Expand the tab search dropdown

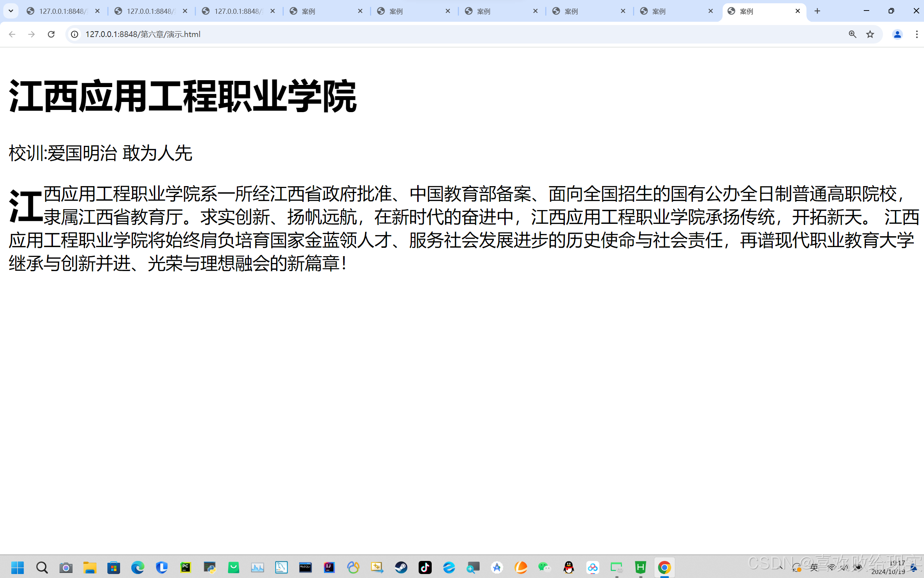(x=11, y=11)
